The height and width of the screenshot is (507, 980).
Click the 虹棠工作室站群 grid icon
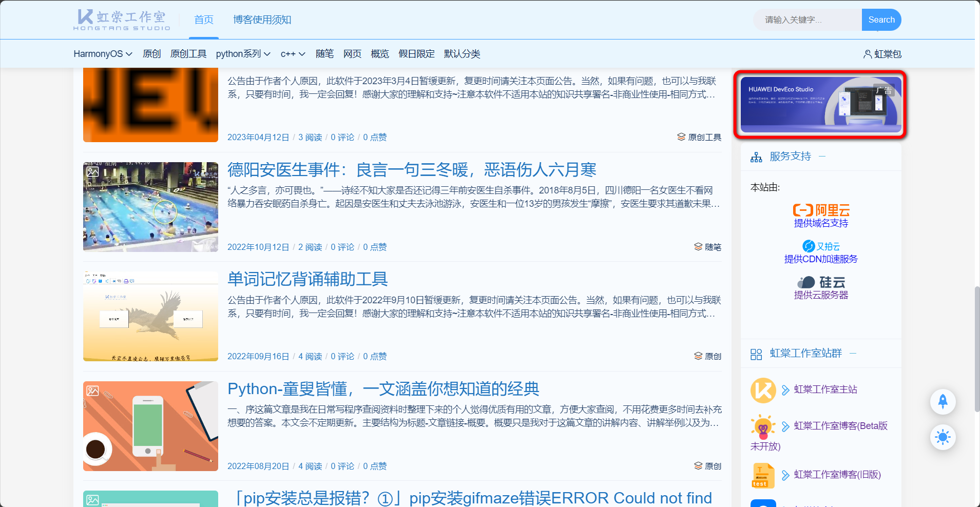(x=756, y=354)
